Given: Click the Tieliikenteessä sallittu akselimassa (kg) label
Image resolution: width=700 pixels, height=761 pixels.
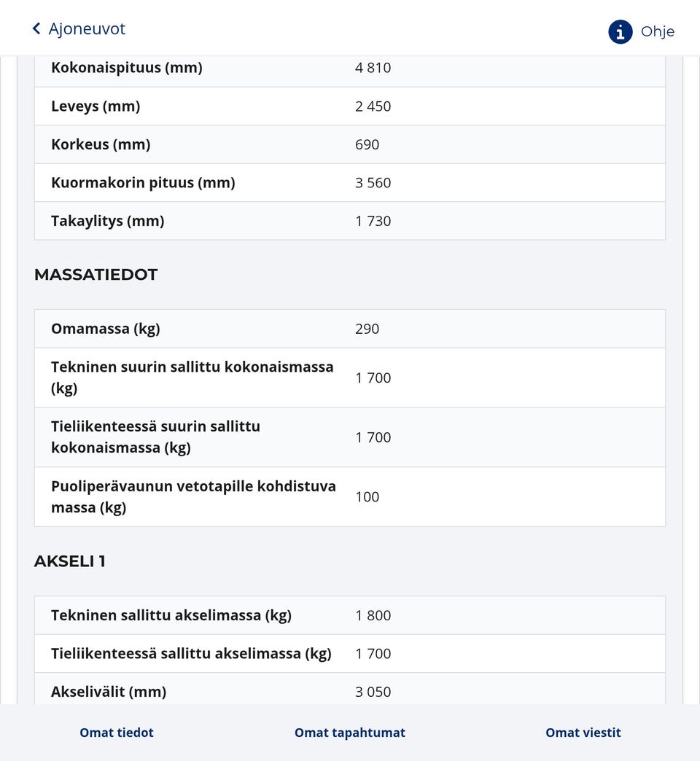Looking at the screenshot, I should coord(191,654).
